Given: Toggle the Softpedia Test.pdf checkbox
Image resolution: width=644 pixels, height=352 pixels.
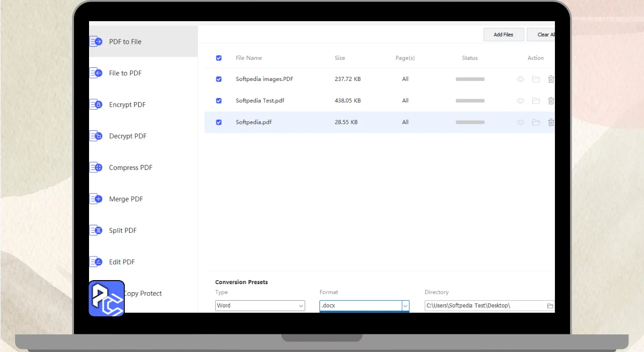Looking at the screenshot, I should (x=219, y=101).
